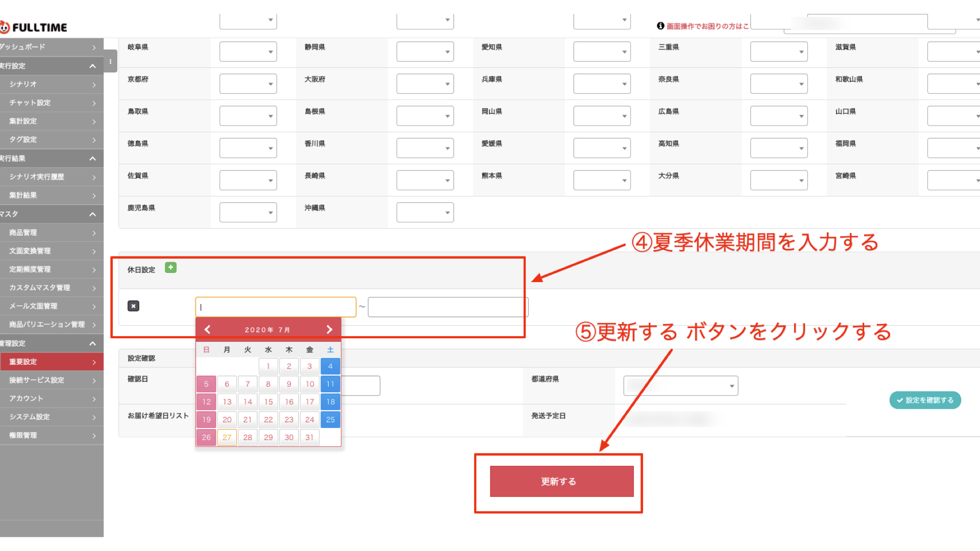Go to previous month in the calendar
Image resolution: width=980 pixels, height=551 pixels.
(x=207, y=330)
